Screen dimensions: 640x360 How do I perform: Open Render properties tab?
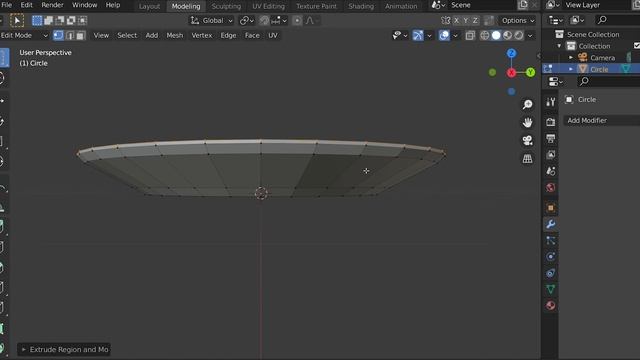pyautogui.click(x=551, y=122)
